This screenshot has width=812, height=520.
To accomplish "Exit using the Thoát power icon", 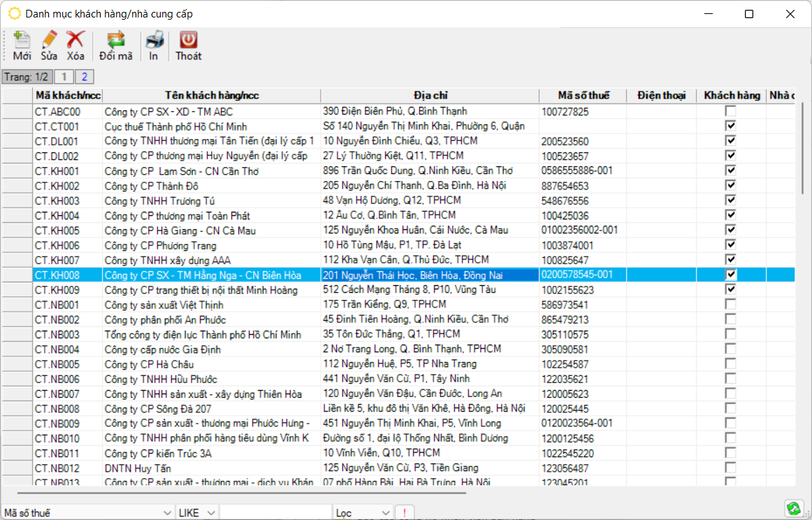I will coord(188,45).
